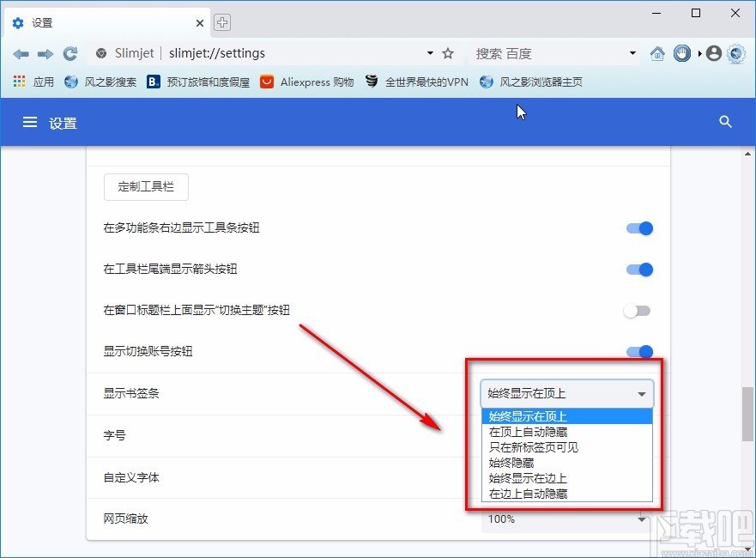The height and width of the screenshot is (558, 756).
Task: Select 始终隐藏 from the bookmark bar options
Action: point(512,462)
